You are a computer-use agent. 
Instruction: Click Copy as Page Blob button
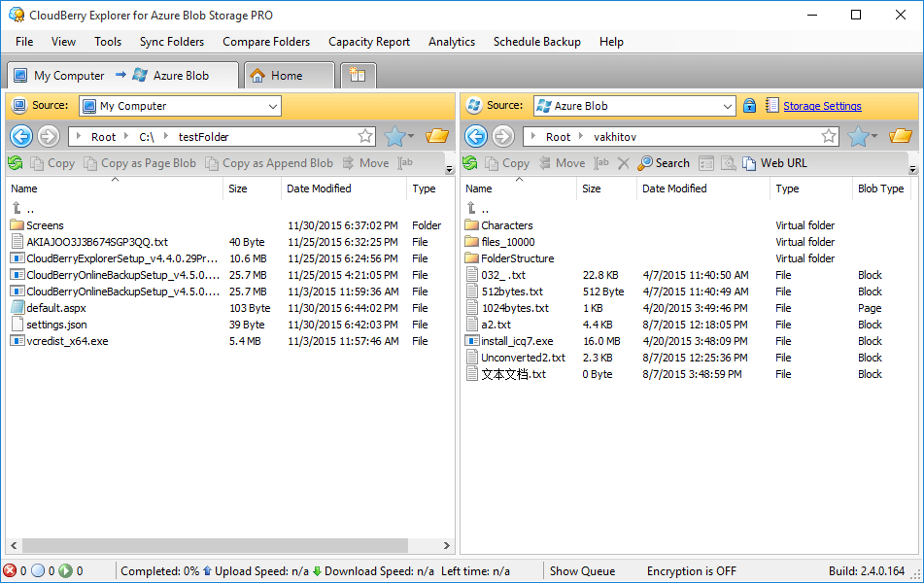pos(140,163)
